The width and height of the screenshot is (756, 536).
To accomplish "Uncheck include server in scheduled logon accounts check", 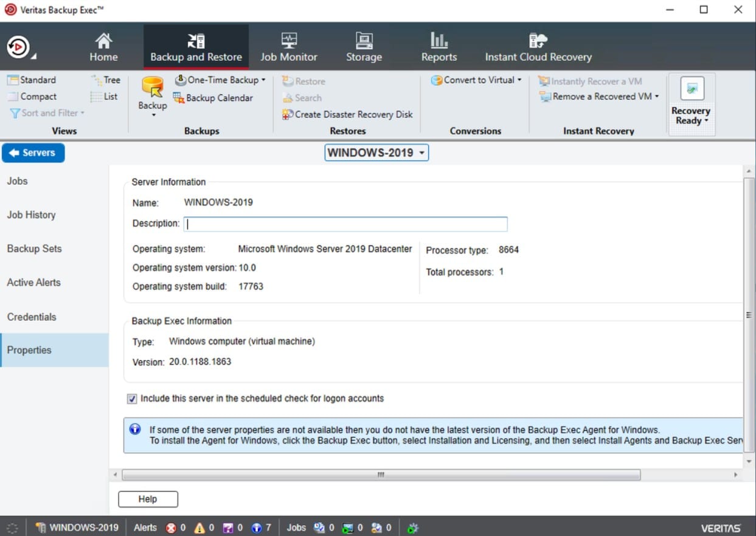I will coord(131,398).
